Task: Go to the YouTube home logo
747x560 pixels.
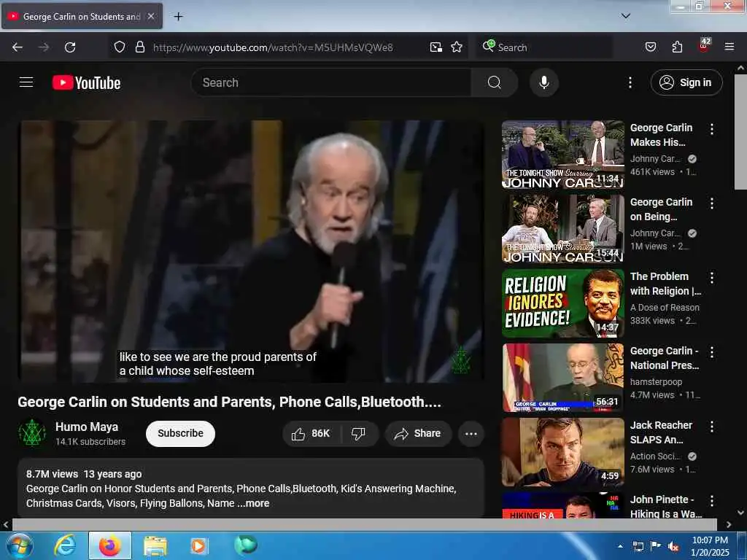Action: pos(86,82)
